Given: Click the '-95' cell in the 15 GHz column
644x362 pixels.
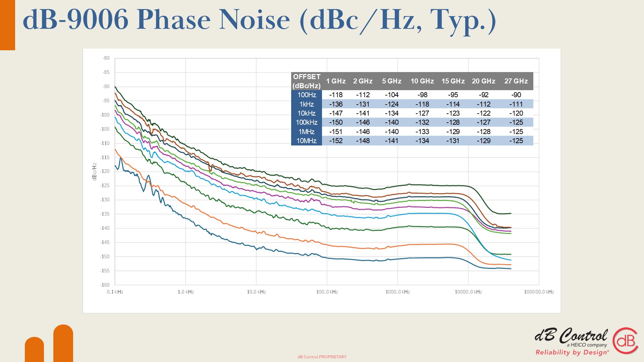Looking at the screenshot, I should point(453,95).
